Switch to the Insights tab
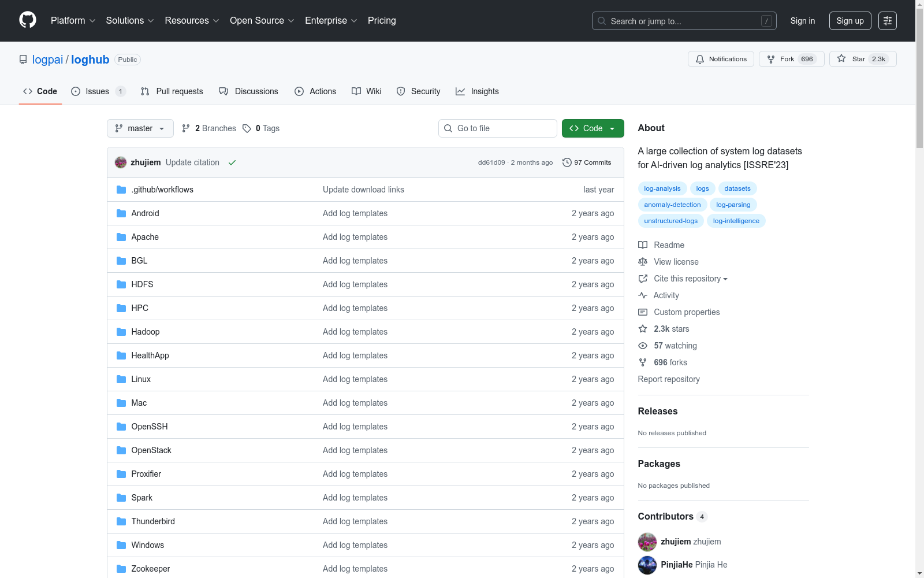 coord(477,91)
